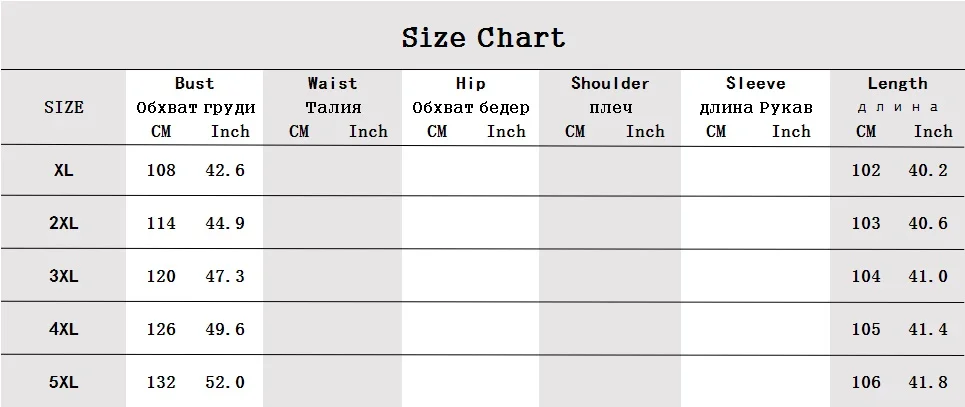The height and width of the screenshot is (407, 965).
Task: Click the 49.6 bust inch value
Action: [226, 329]
